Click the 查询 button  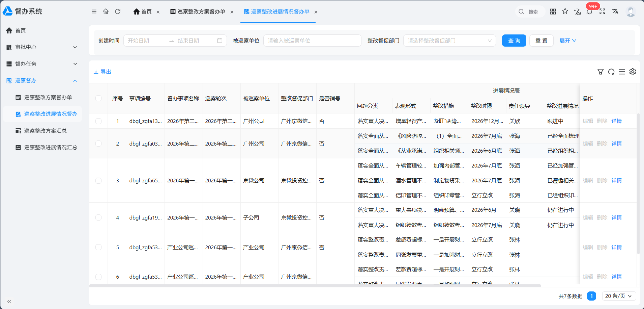click(514, 41)
